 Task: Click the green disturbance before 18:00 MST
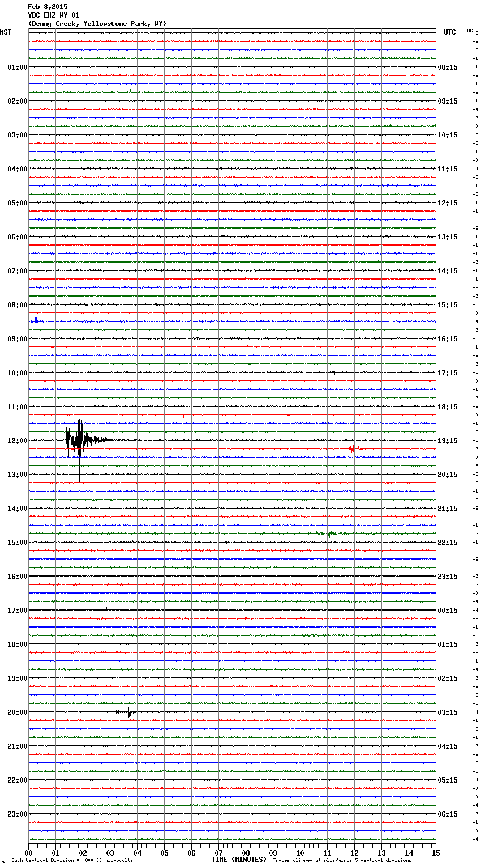pos(309,635)
